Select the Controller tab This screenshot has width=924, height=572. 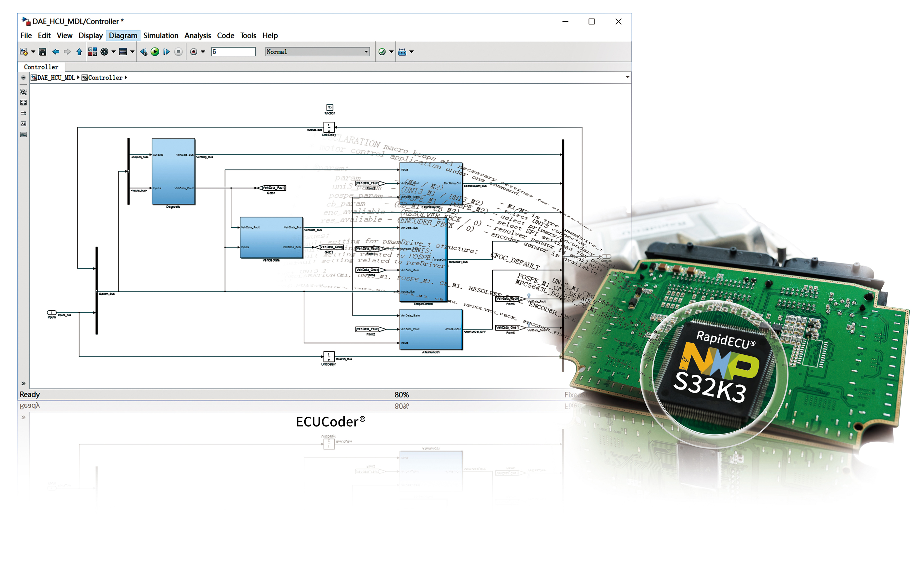point(41,67)
